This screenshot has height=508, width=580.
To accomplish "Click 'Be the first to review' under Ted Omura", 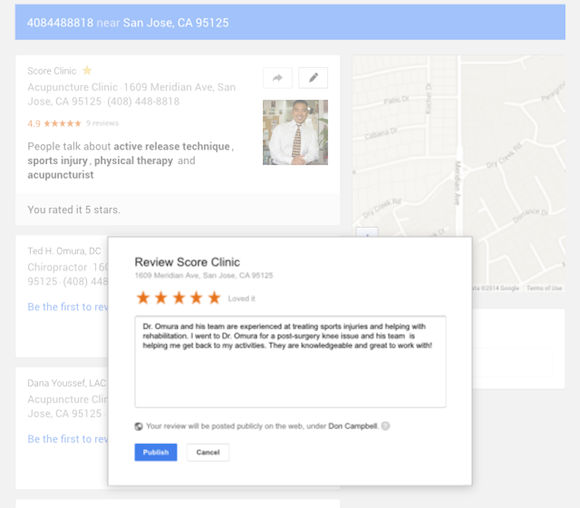I will (x=68, y=307).
